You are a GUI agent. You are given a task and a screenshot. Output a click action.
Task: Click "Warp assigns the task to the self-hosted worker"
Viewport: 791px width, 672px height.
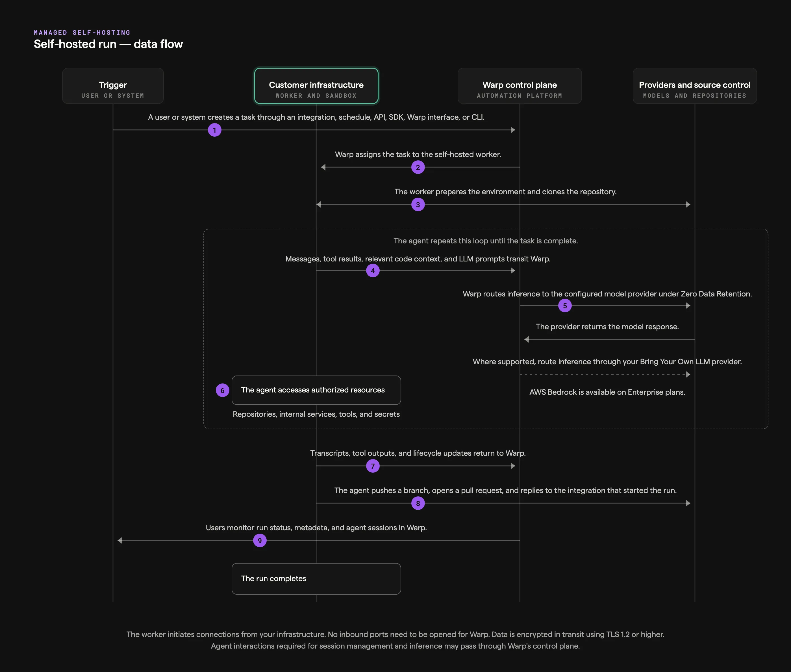pyautogui.click(x=418, y=154)
